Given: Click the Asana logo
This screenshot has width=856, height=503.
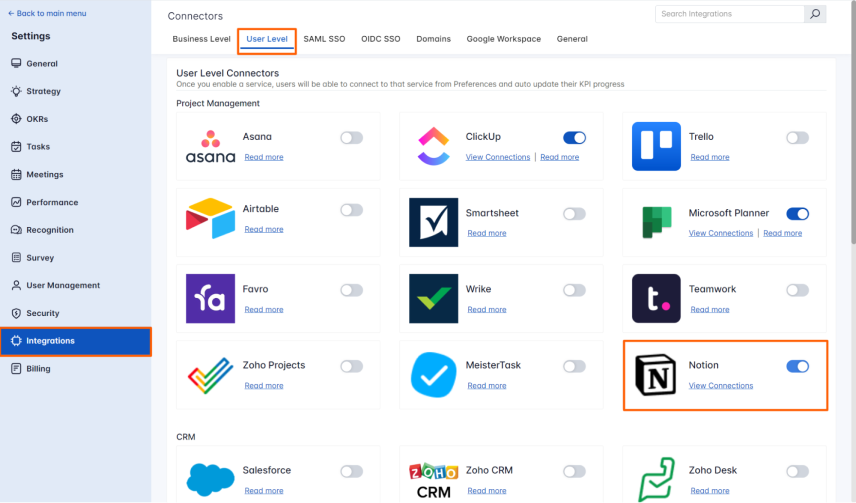Looking at the screenshot, I should click(x=210, y=146).
